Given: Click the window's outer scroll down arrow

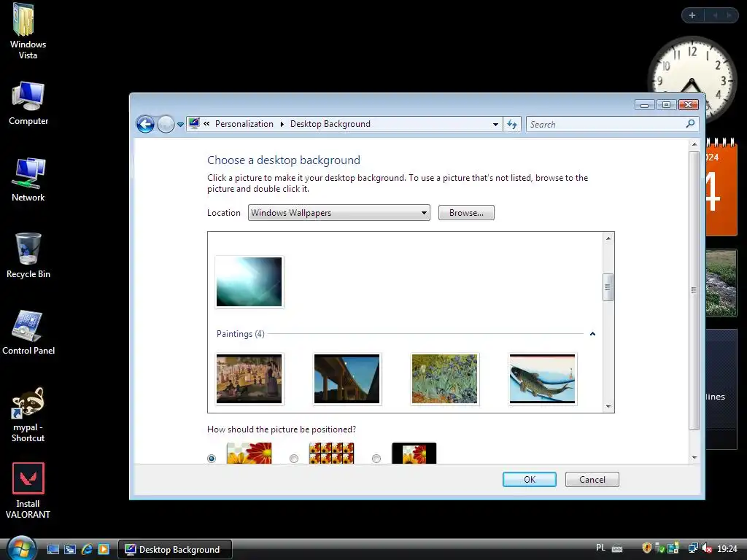Looking at the screenshot, I should coord(694,458).
